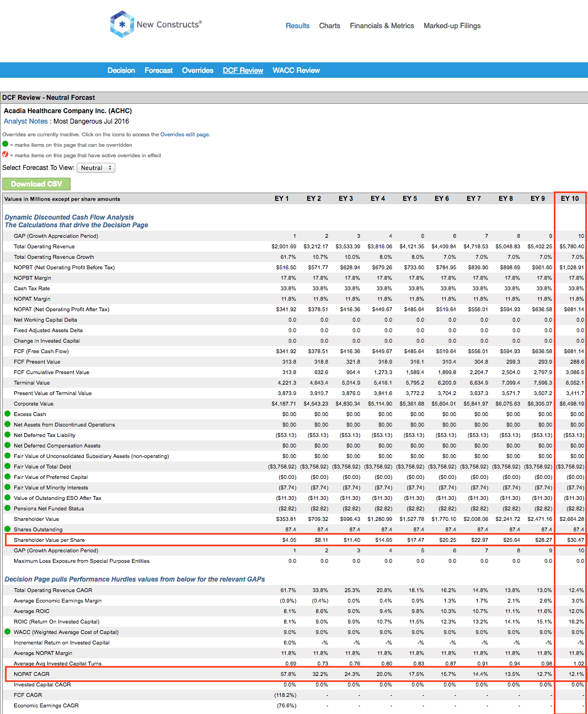The image size is (588, 714).
Task: Click override dot for Fair Value of Unconsolidated Subsidiary Assets
Action: (x=8, y=456)
